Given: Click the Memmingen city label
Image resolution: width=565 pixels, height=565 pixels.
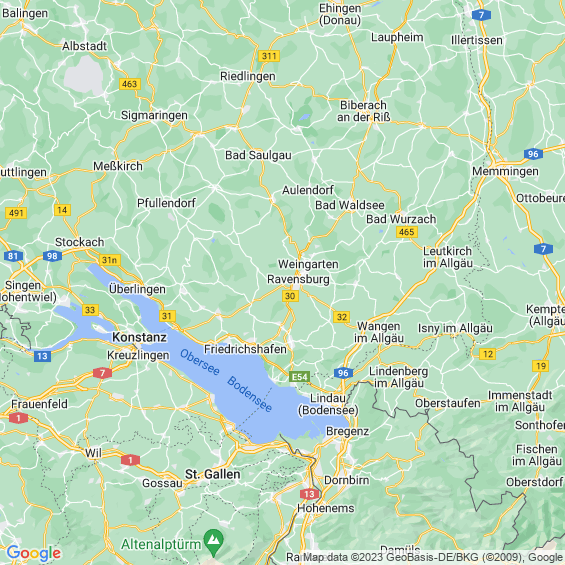Looking at the screenshot, I should [505, 172].
